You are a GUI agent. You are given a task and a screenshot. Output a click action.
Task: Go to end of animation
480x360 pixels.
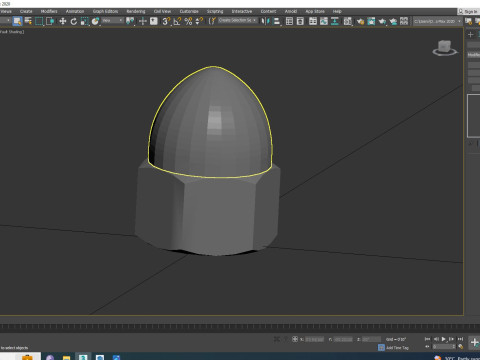tap(460, 339)
